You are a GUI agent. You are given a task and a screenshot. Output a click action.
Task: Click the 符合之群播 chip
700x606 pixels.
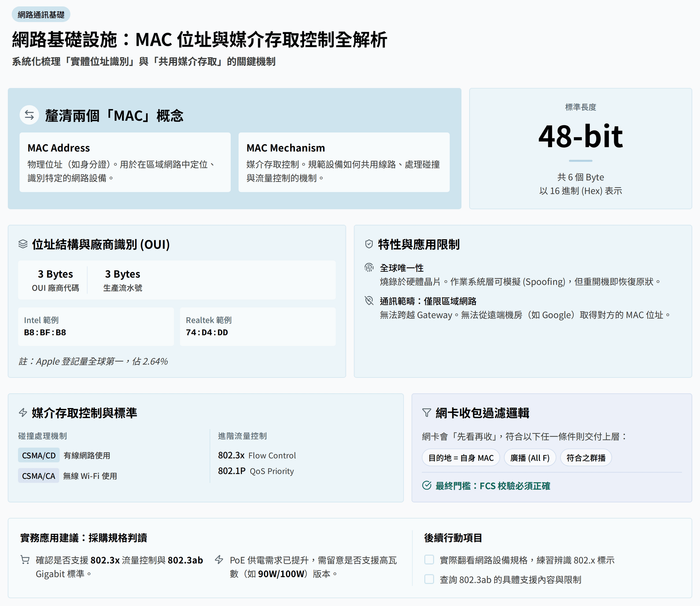(586, 458)
